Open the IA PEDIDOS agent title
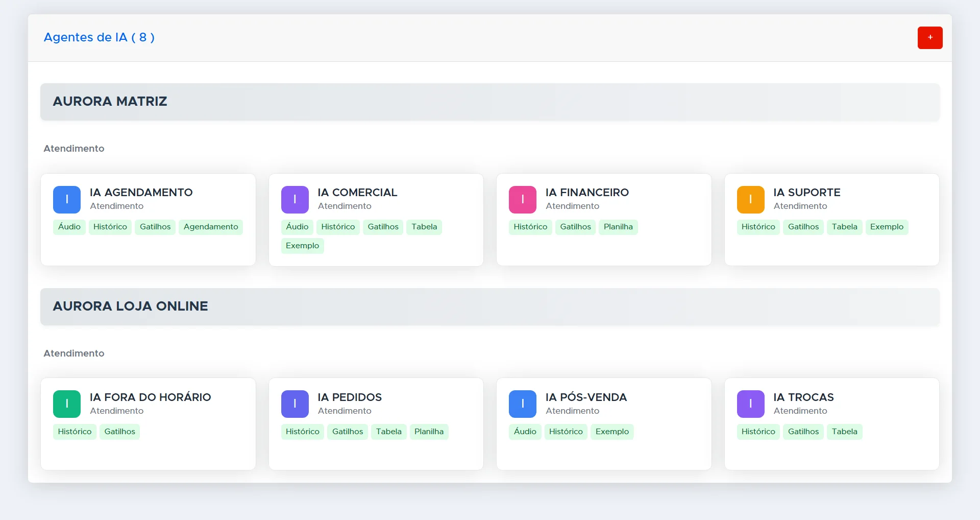 [x=350, y=397]
